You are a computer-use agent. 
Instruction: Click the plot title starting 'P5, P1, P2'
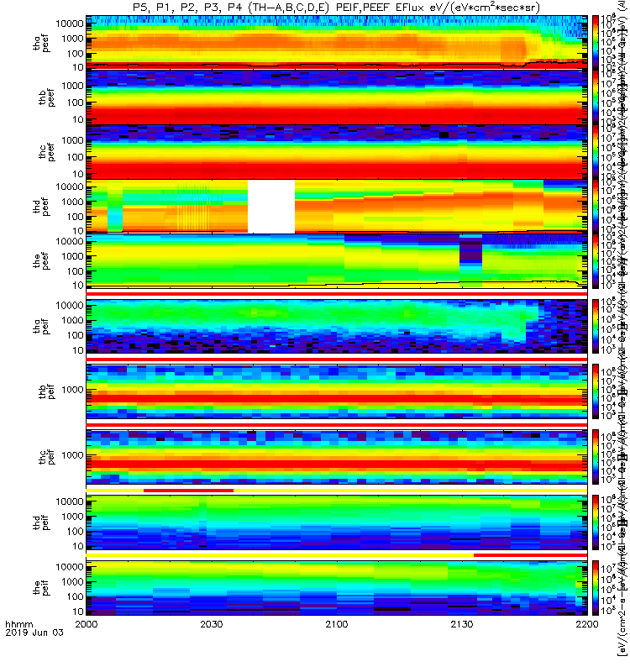(337, 8)
